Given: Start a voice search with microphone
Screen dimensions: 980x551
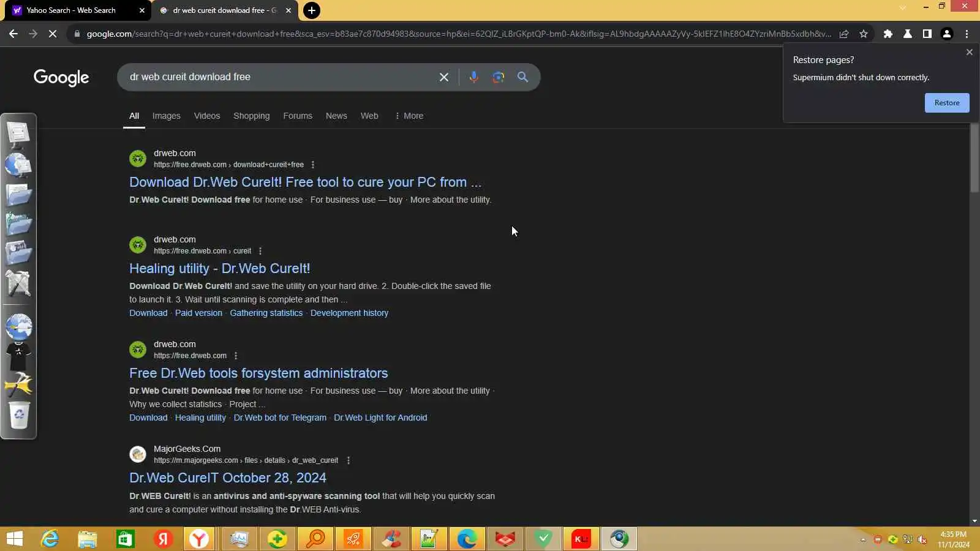Looking at the screenshot, I should point(473,77).
